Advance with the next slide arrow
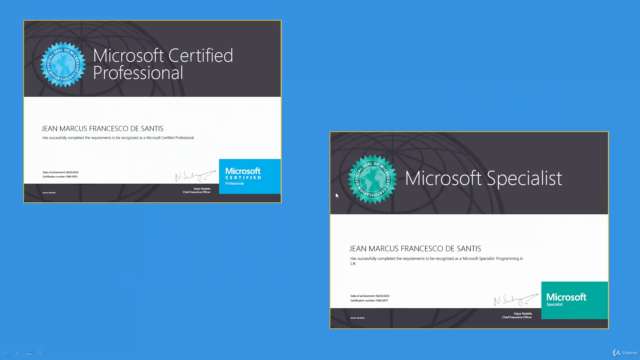 point(40,353)
